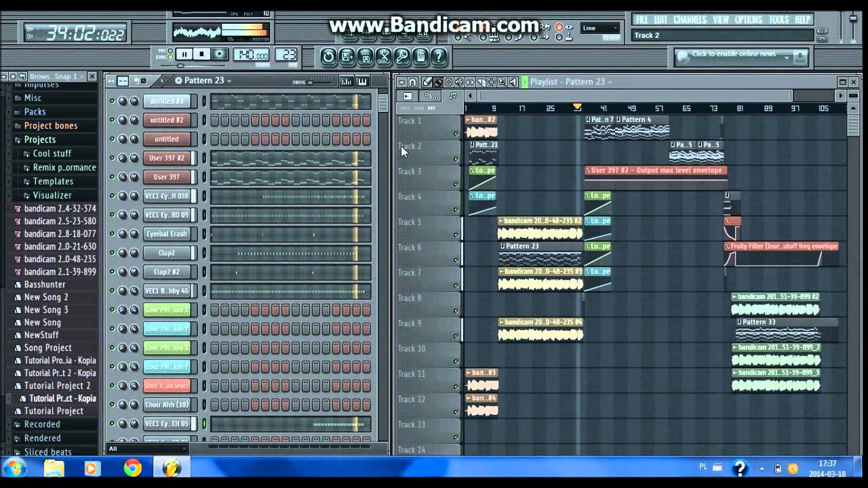Open the project info document icon
The height and width of the screenshot is (488, 868).
coord(420,56)
